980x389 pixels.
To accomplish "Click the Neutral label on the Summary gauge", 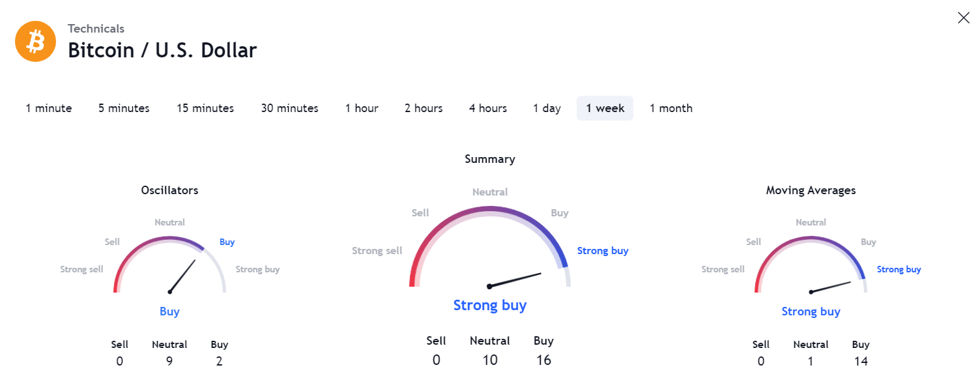I will [490, 192].
